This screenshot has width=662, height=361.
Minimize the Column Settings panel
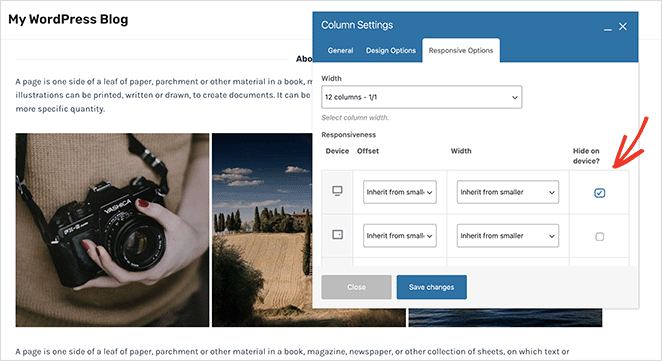coord(608,27)
